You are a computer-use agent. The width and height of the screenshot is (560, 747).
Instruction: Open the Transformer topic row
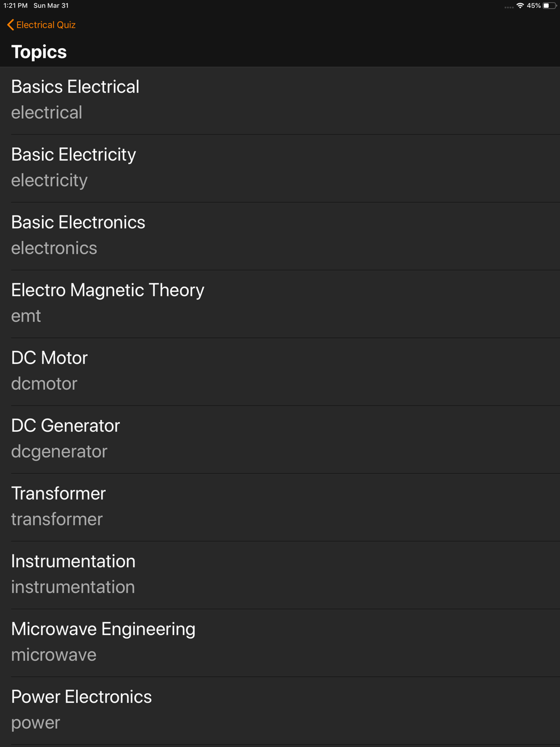coord(280,507)
